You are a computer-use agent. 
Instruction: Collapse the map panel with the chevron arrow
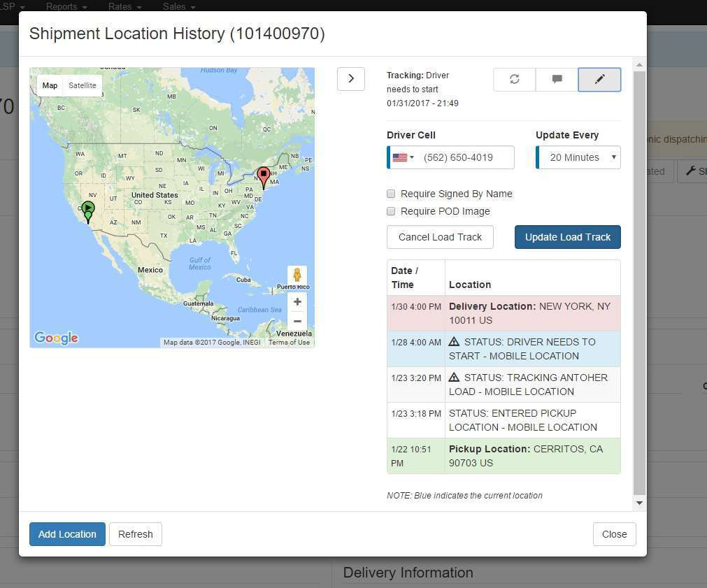(351, 78)
